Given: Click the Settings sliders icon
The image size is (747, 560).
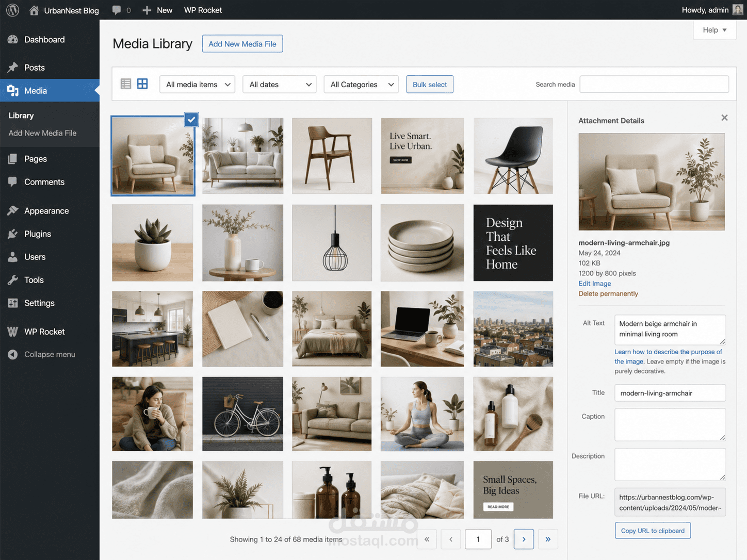Looking at the screenshot, I should coord(13,303).
